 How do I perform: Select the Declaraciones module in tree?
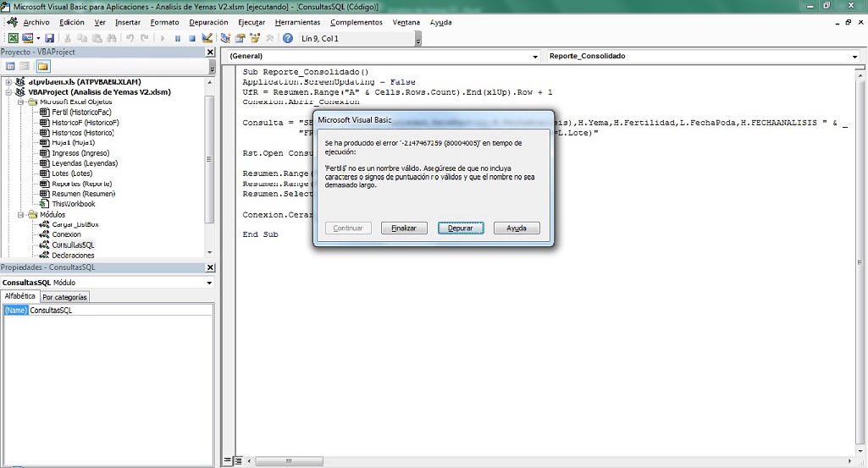point(73,256)
